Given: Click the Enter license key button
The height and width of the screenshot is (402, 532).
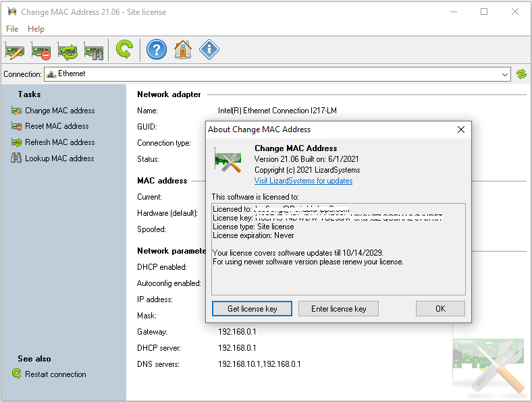Looking at the screenshot, I should [x=338, y=309].
